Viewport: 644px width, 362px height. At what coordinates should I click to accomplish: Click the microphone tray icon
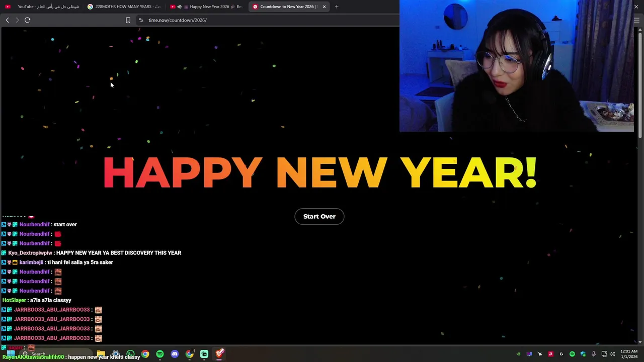click(594, 354)
